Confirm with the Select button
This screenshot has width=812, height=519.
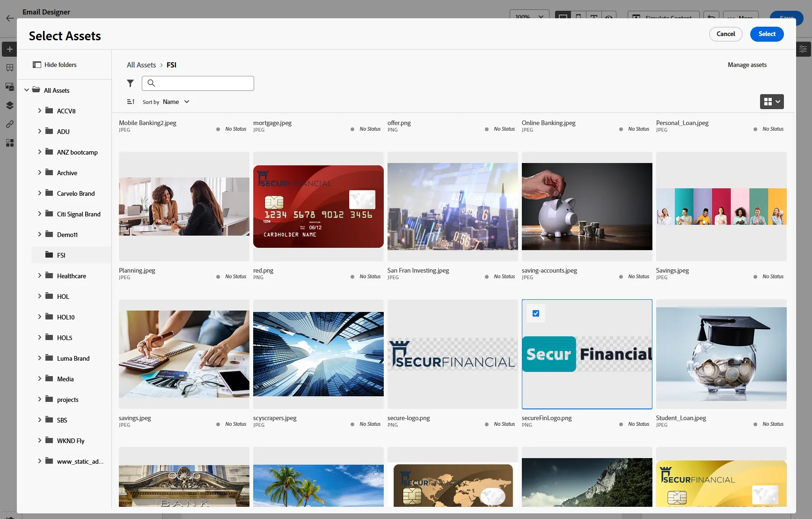coord(767,34)
